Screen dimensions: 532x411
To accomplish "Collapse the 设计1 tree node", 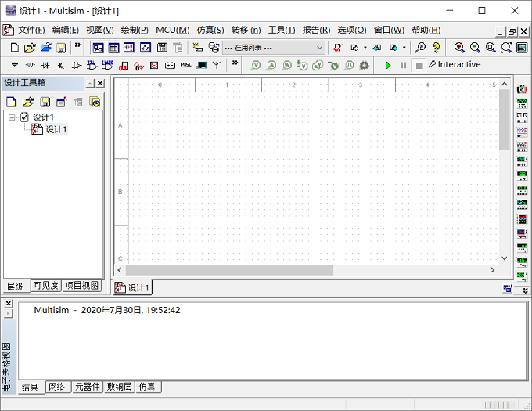I will [x=13, y=117].
